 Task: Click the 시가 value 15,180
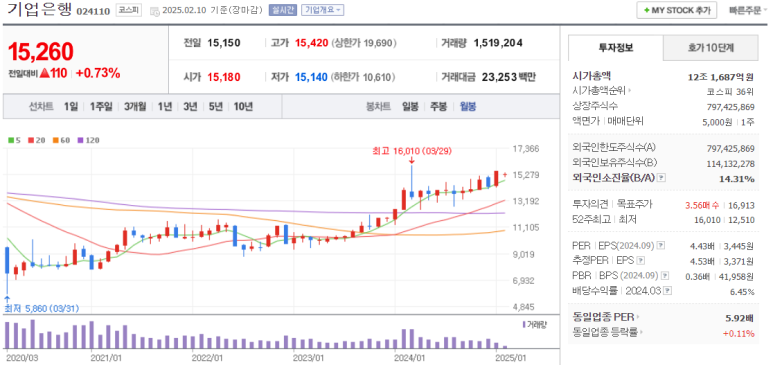click(x=223, y=77)
